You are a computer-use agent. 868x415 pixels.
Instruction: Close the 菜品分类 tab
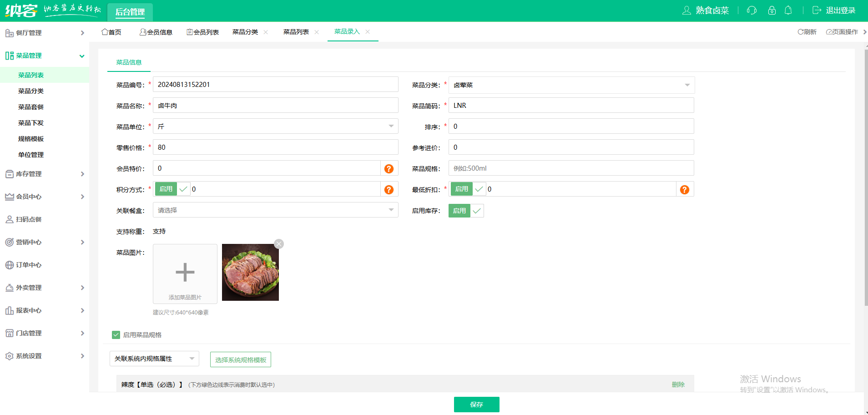coord(266,32)
